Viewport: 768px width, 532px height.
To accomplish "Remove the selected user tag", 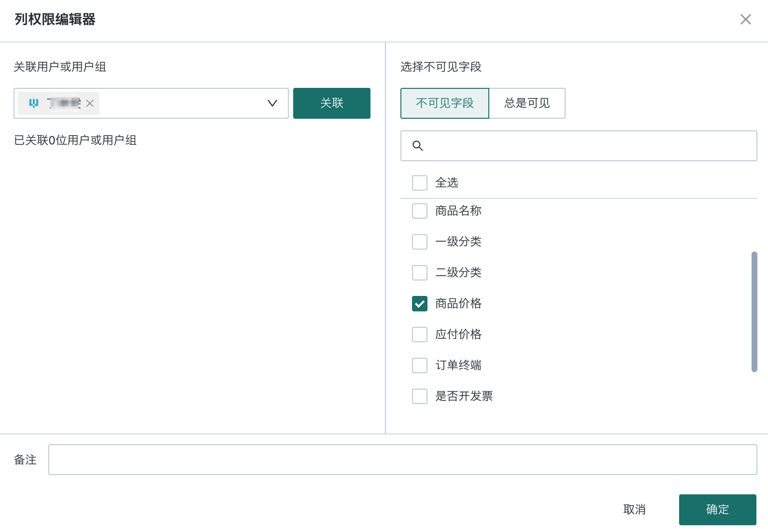I will click(x=90, y=103).
